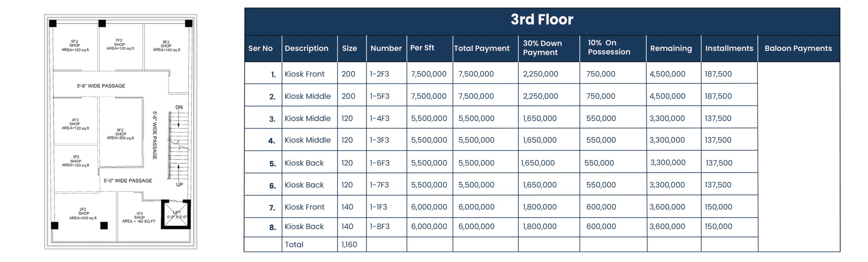This screenshot has height=262, width=868.
Task: Select the 5F2 shop of 200 sq.ft
Action: tap(120, 134)
